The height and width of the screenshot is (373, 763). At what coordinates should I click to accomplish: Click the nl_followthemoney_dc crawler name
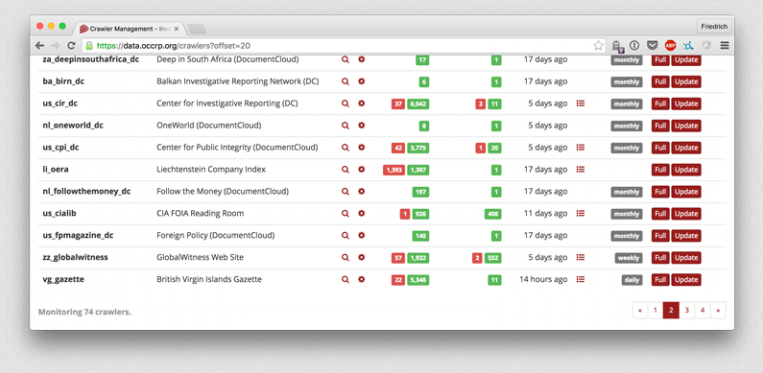(x=87, y=191)
